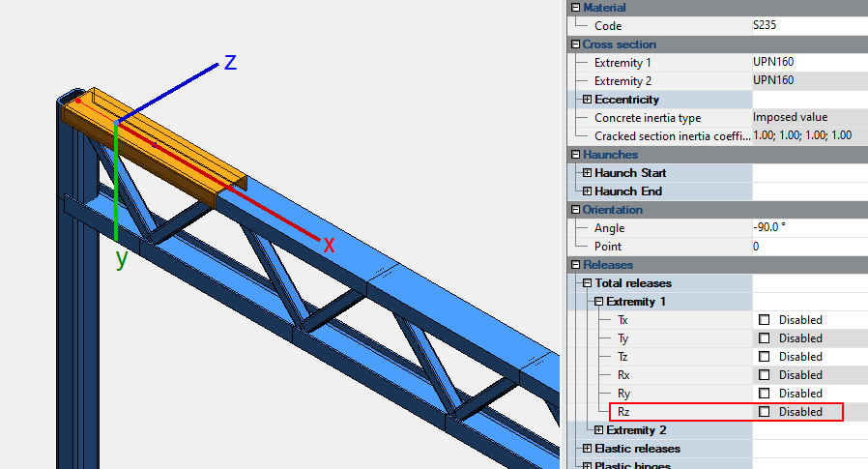Collapse the Total releases node
This screenshot has height=469, width=868.
[x=587, y=283]
